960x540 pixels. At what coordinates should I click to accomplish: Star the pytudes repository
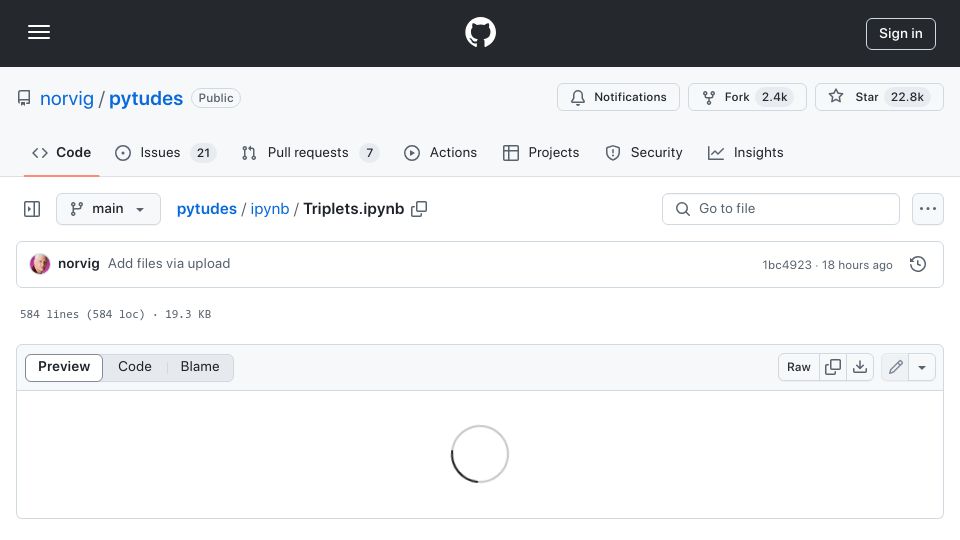point(879,97)
